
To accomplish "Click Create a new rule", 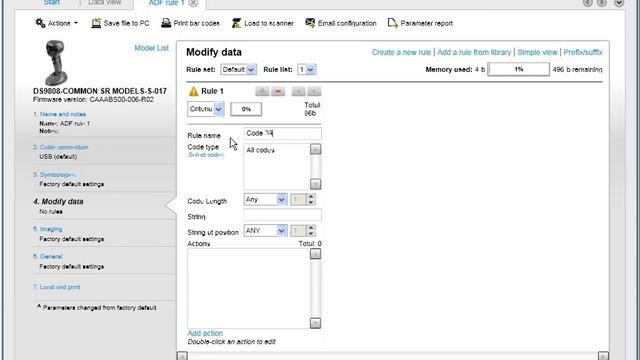I will pyautogui.click(x=401, y=52).
